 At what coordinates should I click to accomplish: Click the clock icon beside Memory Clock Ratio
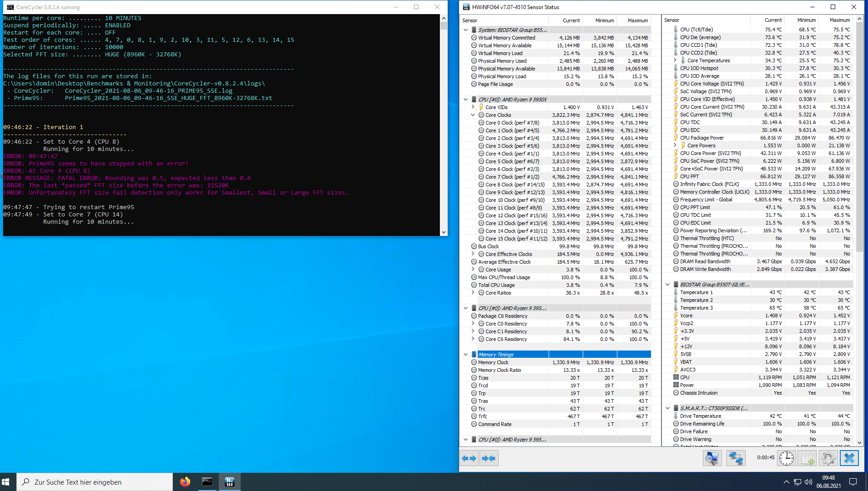click(474, 370)
